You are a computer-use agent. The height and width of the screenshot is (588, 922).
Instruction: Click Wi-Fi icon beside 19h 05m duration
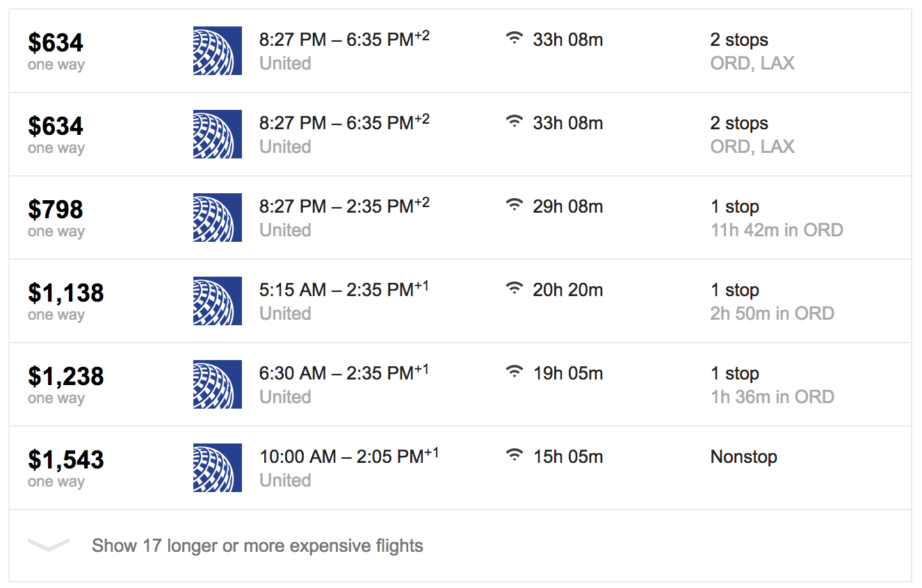pos(514,372)
